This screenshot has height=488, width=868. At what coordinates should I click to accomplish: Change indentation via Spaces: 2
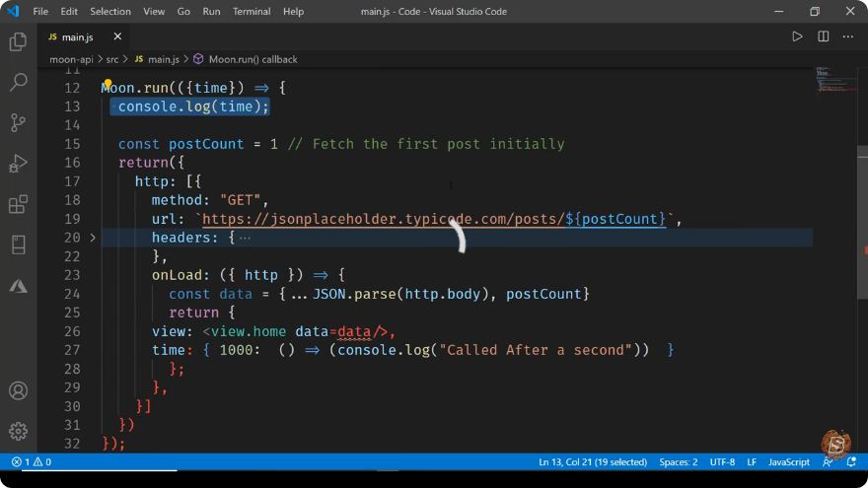679,462
